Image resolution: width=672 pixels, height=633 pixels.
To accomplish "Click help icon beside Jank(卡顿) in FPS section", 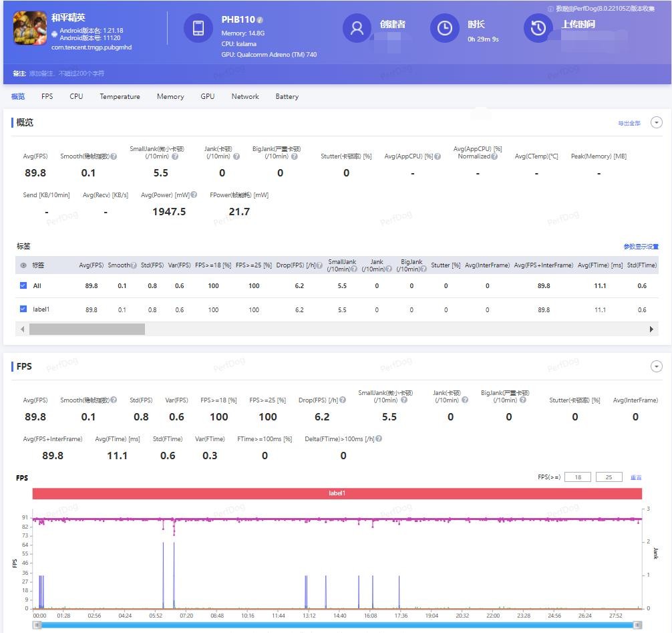I will point(465,400).
